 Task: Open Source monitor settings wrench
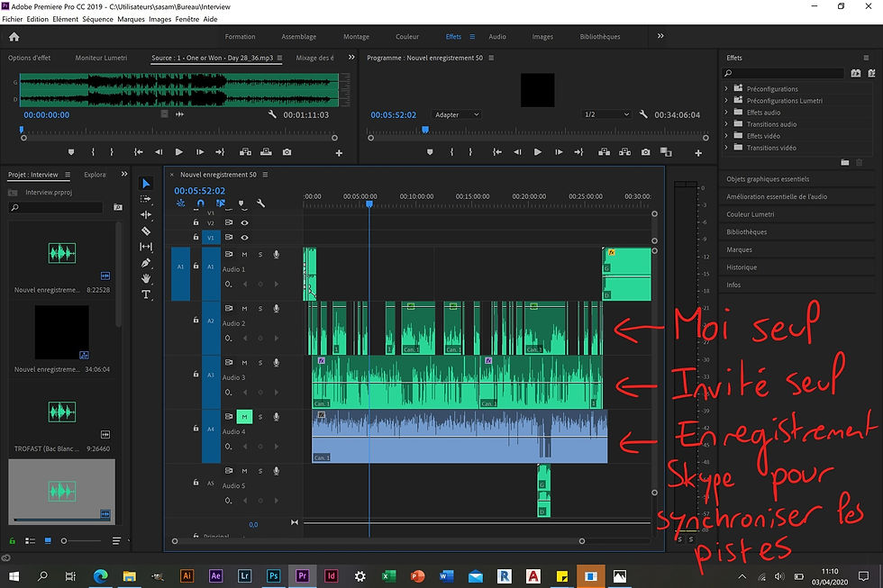[272, 114]
